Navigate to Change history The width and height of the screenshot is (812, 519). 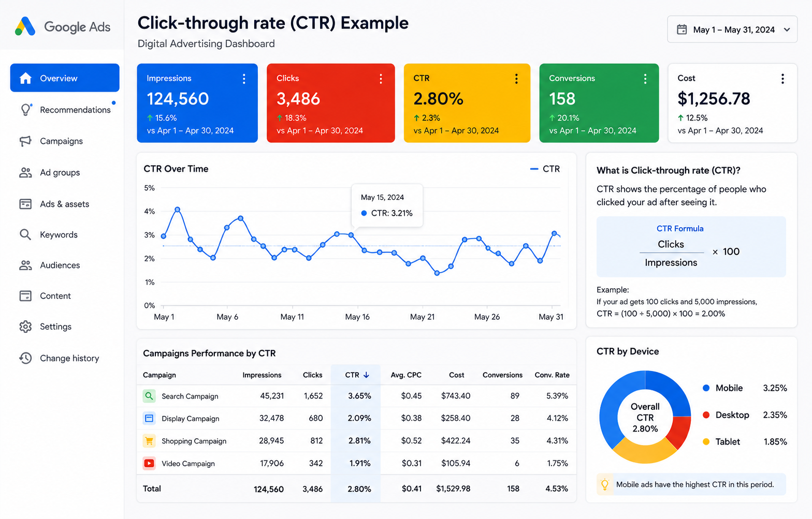tap(65, 358)
